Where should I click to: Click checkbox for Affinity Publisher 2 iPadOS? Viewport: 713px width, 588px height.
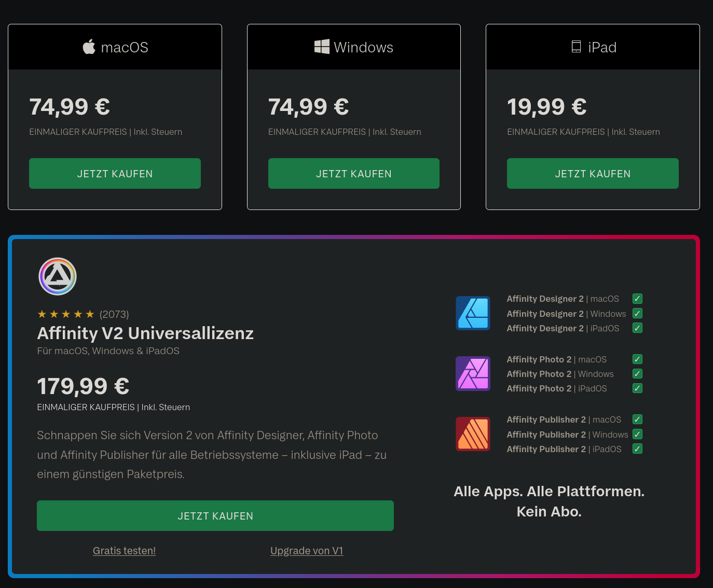point(638,449)
